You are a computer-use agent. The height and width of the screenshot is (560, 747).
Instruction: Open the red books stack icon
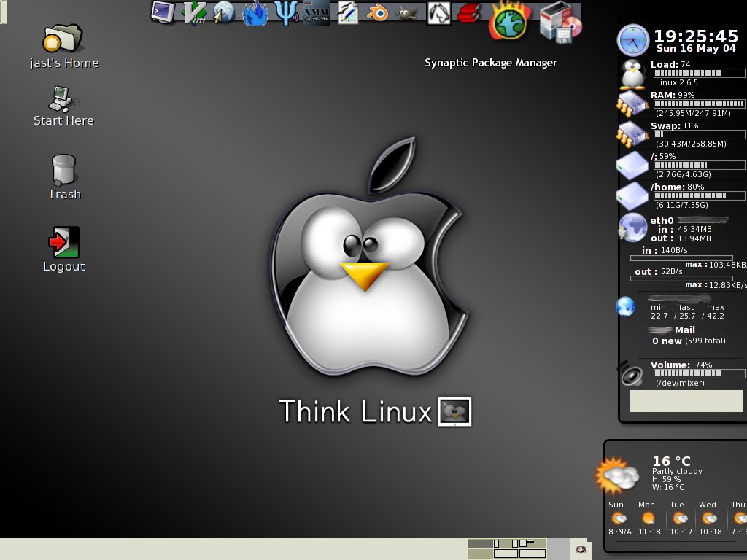(x=469, y=12)
